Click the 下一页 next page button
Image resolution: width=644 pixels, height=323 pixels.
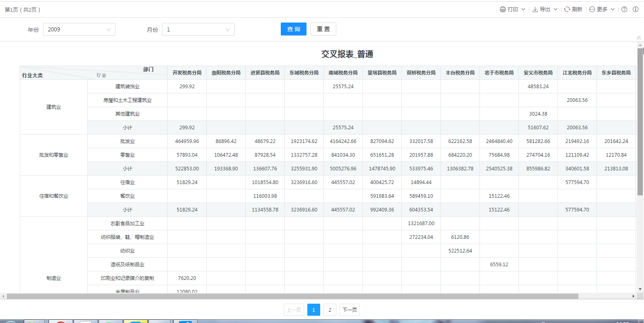coord(349,310)
